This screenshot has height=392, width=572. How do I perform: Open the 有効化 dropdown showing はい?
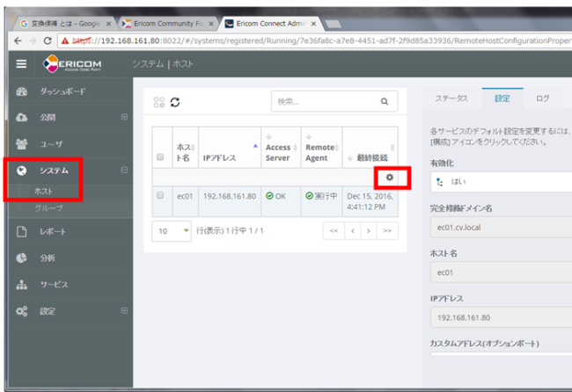pyautogui.click(x=500, y=183)
